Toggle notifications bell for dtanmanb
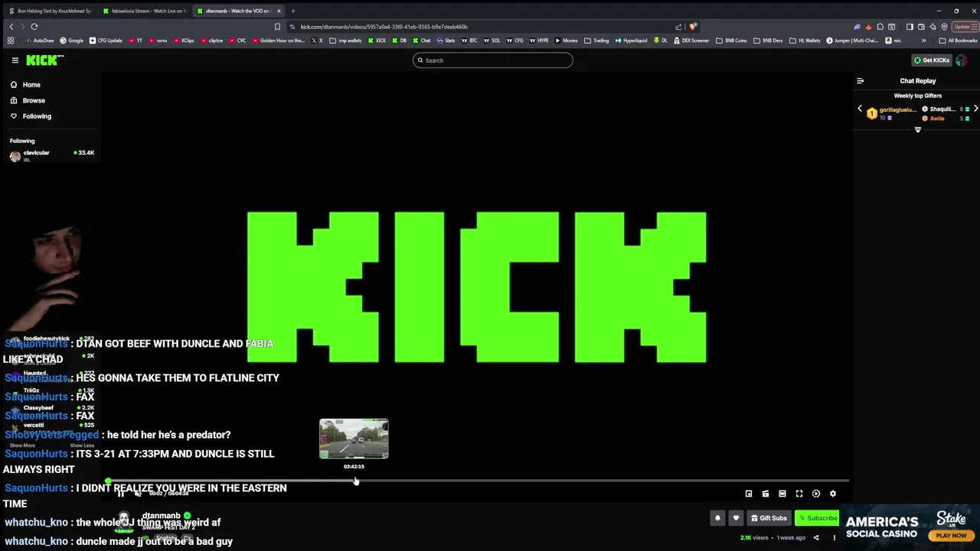 [x=717, y=518]
